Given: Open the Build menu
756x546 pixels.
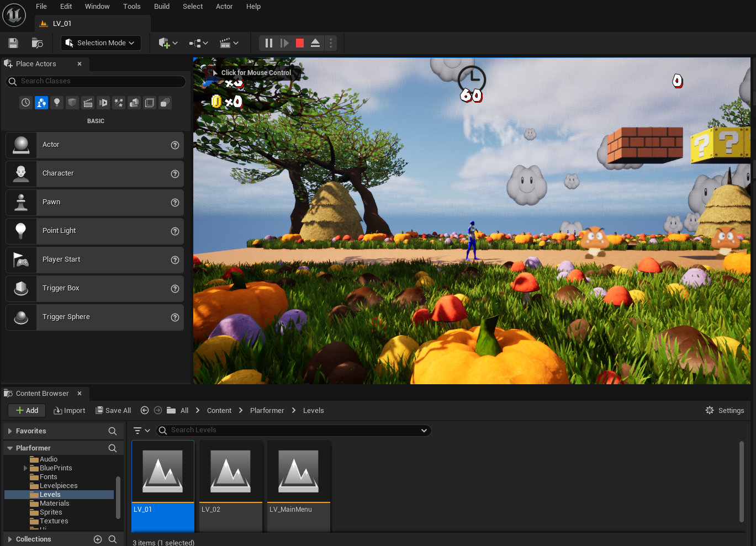Looking at the screenshot, I should (x=162, y=7).
